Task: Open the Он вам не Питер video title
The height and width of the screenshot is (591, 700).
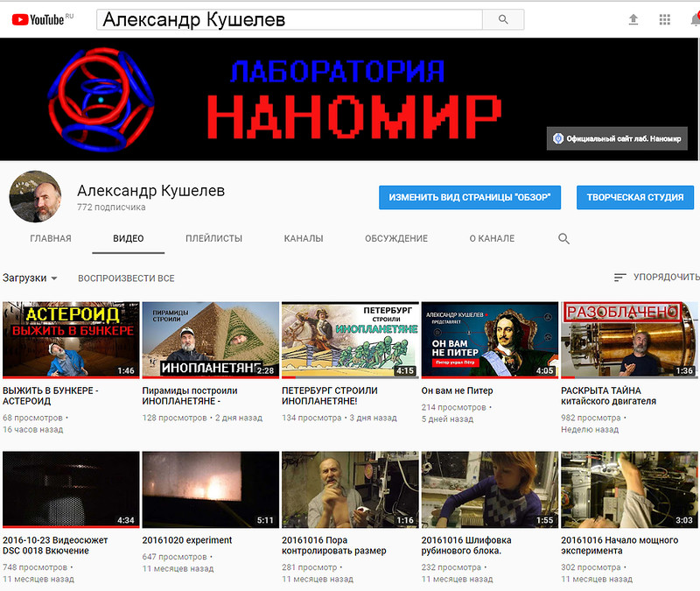Action: click(x=457, y=390)
